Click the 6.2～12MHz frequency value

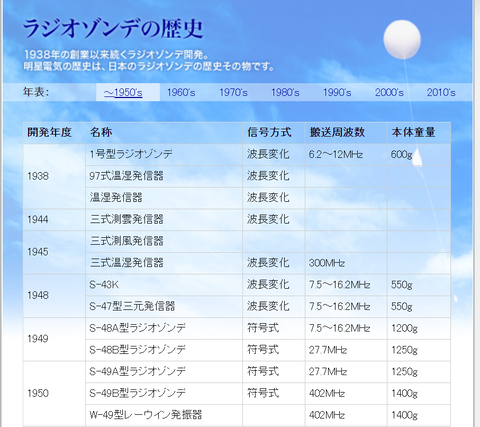[336, 155]
